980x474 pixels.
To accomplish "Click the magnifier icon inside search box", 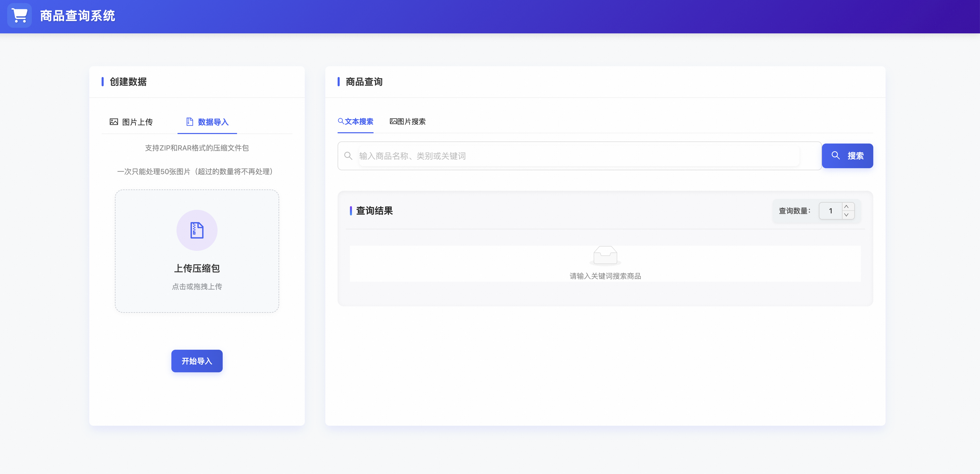I will 348,156.
